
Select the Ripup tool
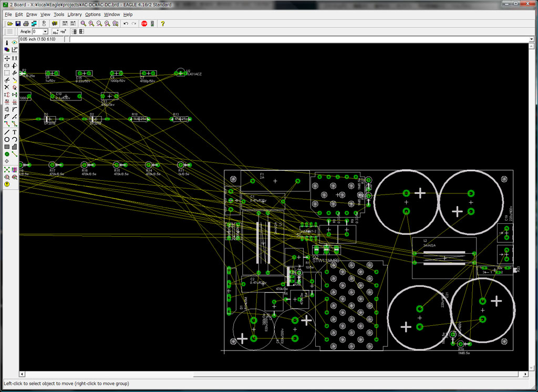(14, 123)
